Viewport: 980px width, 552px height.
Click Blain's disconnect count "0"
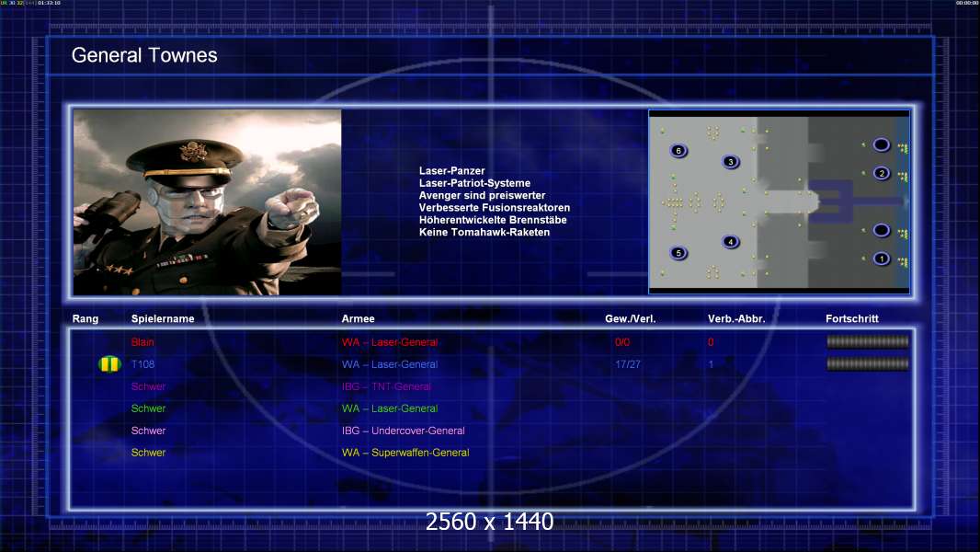711,342
